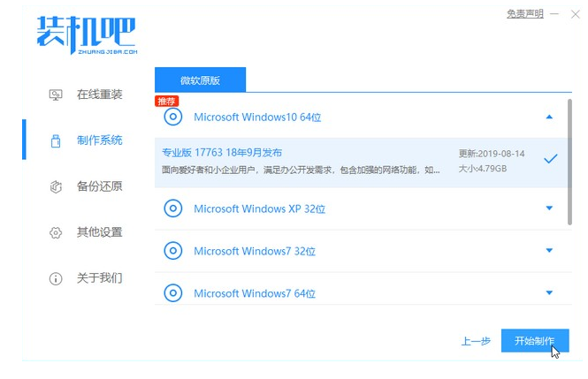The width and height of the screenshot is (588, 379).
Task: Click the description starting 面向爱好者和小企业用户
Action: coord(301,170)
